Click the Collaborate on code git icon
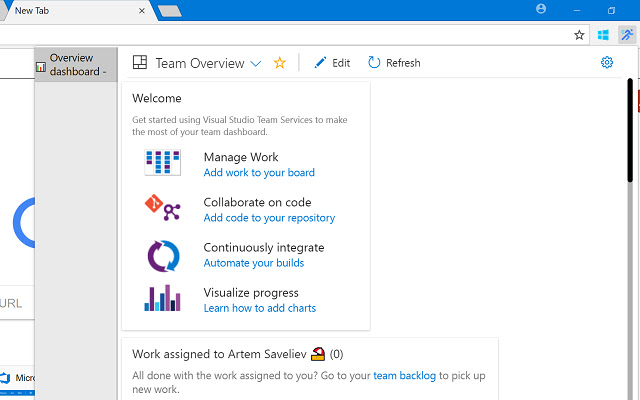640x400 pixels. [x=162, y=208]
